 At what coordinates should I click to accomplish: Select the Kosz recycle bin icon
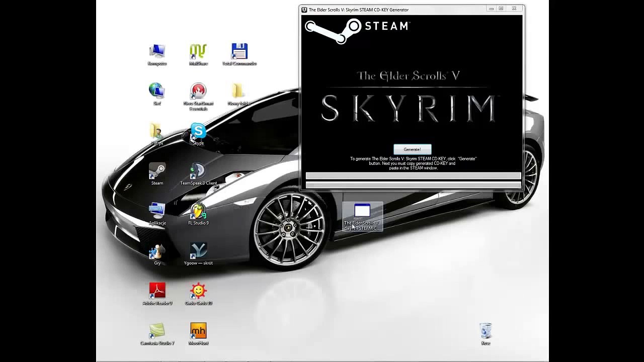pyautogui.click(x=486, y=334)
